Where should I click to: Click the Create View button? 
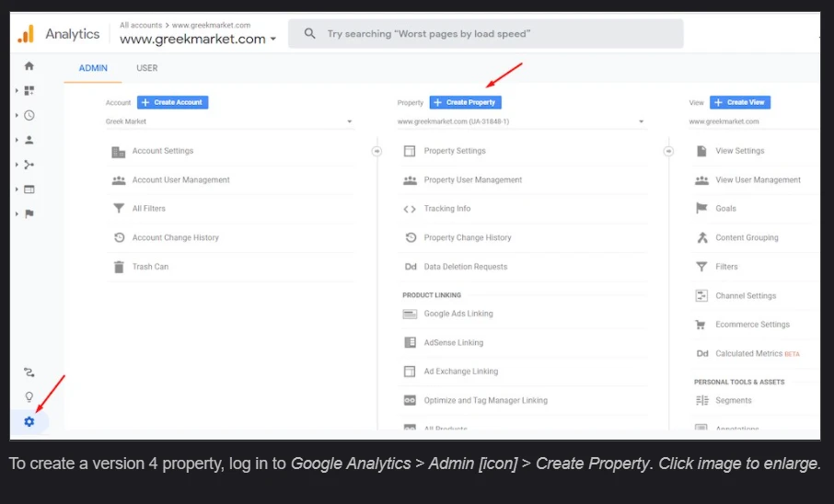(740, 102)
